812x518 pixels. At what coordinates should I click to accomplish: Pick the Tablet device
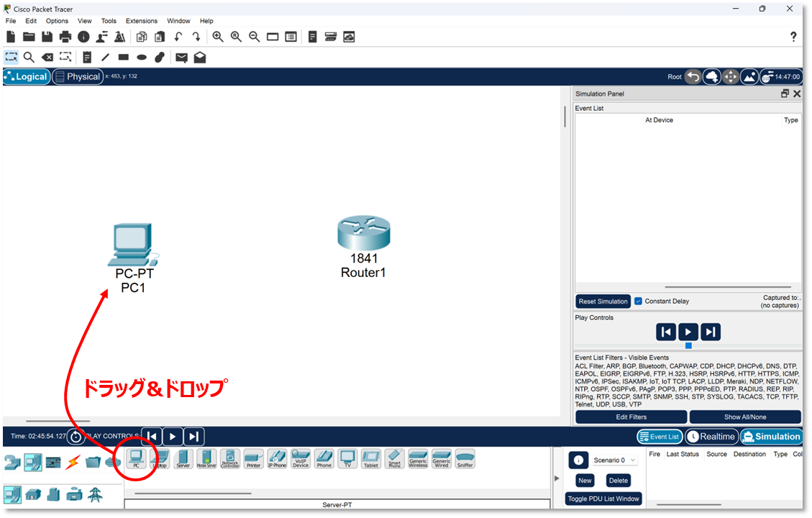tap(371, 459)
